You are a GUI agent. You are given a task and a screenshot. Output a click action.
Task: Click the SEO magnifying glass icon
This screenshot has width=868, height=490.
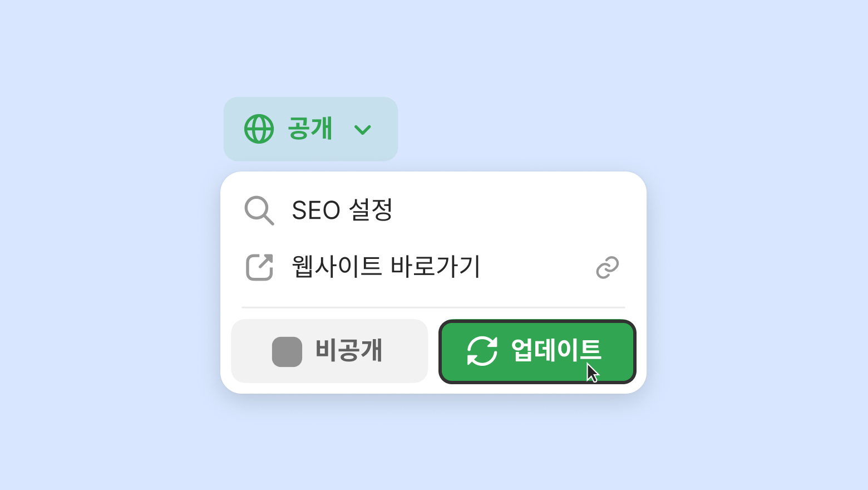coord(259,210)
